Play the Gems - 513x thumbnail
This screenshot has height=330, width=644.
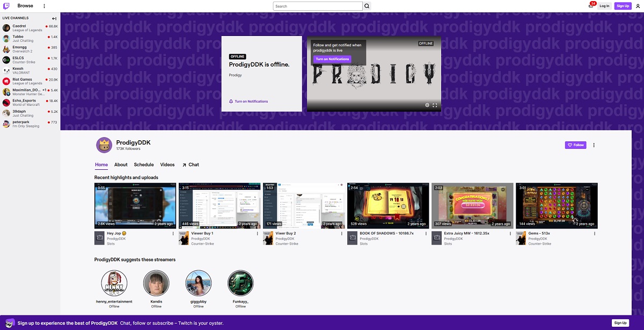(x=557, y=206)
